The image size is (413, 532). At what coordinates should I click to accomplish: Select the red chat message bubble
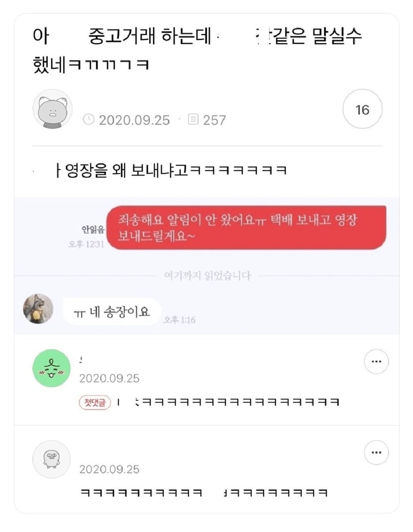coord(246,228)
